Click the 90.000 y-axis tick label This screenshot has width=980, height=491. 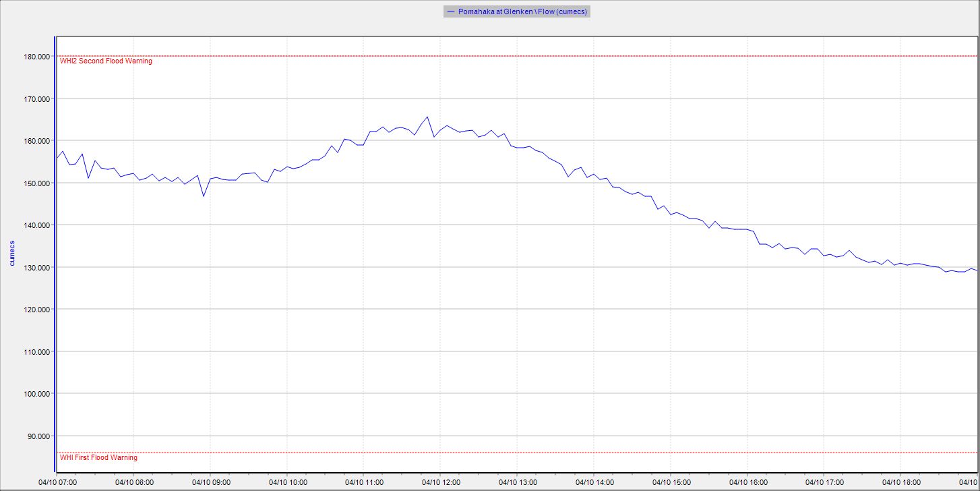coord(38,436)
